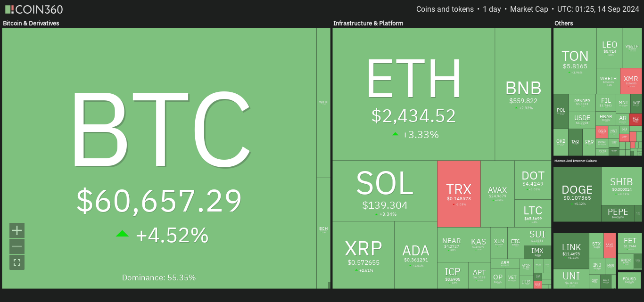Select Bitcoin & Derivatives category heading
This screenshot has width=644, height=302.
[31, 23]
